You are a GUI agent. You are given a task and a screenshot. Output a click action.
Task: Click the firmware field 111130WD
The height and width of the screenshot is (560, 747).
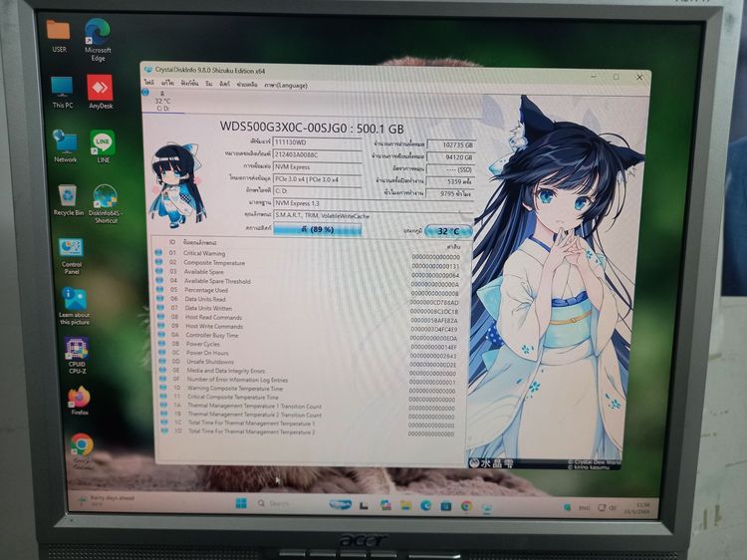pos(318,142)
